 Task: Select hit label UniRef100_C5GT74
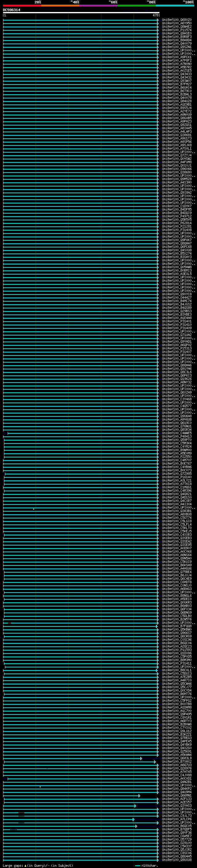(x=176, y=518)
